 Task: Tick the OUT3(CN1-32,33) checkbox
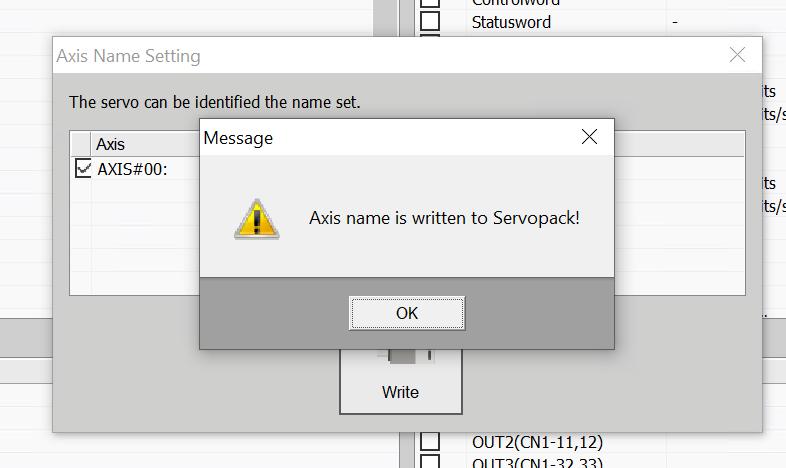[430, 461]
